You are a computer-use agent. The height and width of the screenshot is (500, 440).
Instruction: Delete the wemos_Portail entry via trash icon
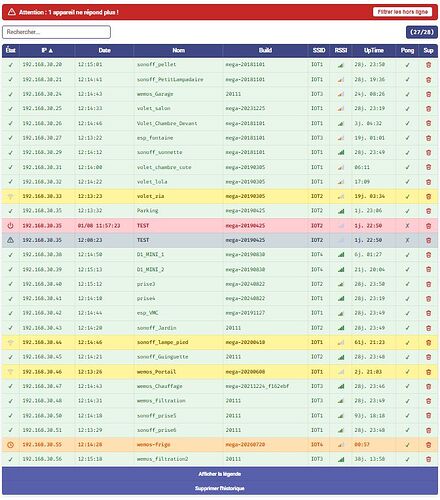click(x=428, y=372)
